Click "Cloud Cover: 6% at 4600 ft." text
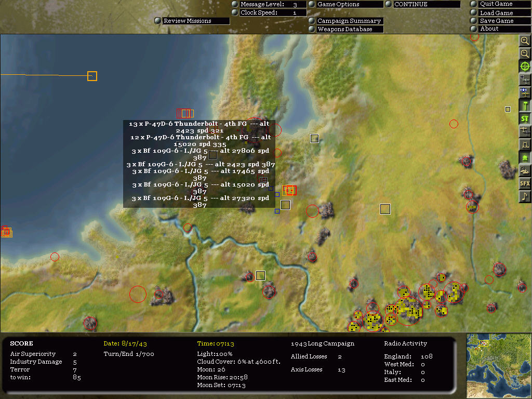 [x=239, y=362]
